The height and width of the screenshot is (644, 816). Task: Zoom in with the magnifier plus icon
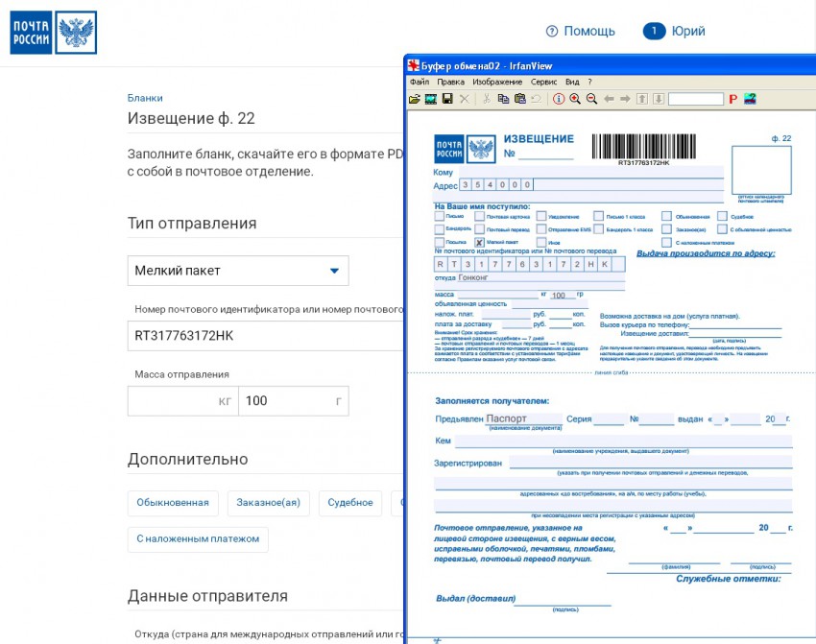tap(575, 99)
